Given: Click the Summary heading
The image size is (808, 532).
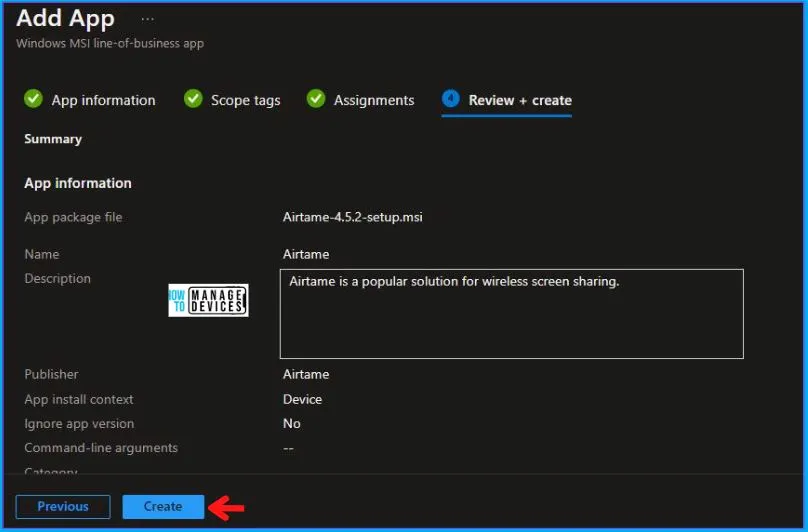Looking at the screenshot, I should pyautogui.click(x=53, y=139).
